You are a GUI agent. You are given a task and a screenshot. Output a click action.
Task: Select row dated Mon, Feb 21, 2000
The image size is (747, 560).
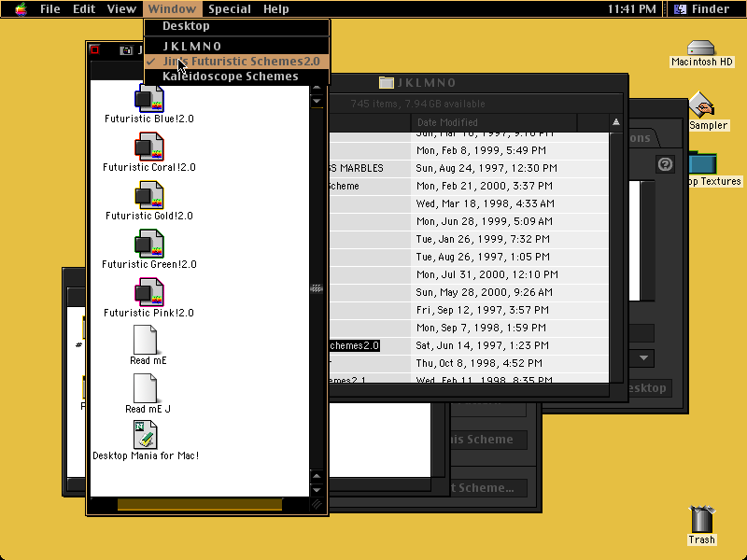click(x=469, y=186)
